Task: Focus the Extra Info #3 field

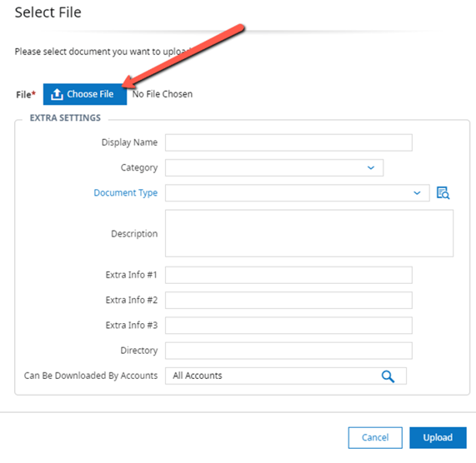Action: pos(288,326)
